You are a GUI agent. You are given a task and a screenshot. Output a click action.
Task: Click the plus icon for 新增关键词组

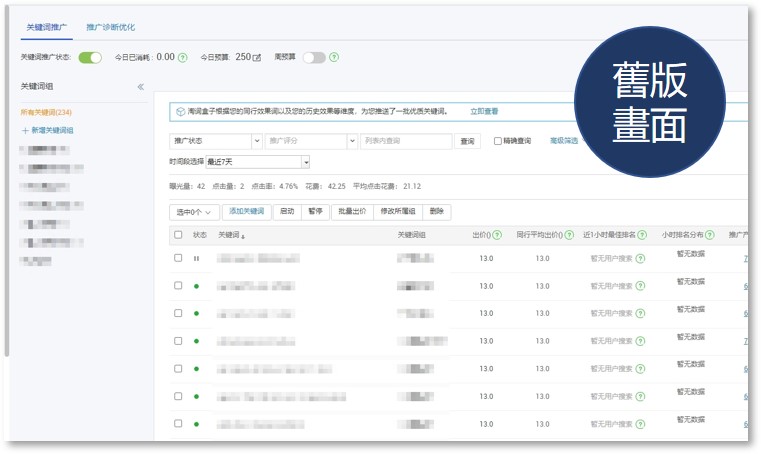(x=25, y=131)
